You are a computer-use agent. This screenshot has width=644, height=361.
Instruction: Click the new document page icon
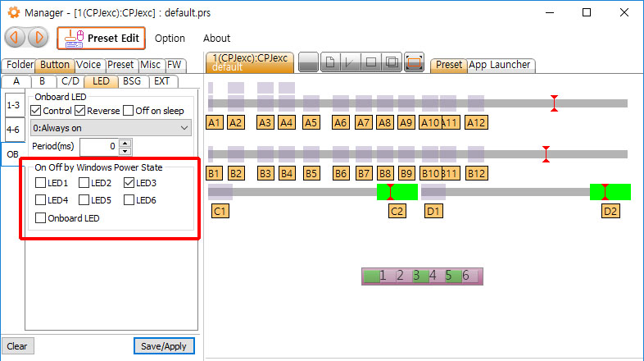pos(330,62)
